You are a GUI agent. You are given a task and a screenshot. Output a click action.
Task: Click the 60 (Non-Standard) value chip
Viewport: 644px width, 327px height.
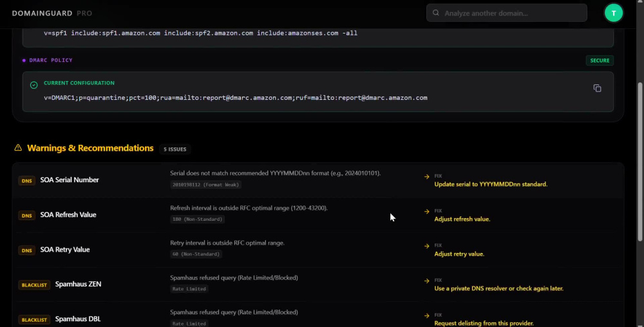196,254
